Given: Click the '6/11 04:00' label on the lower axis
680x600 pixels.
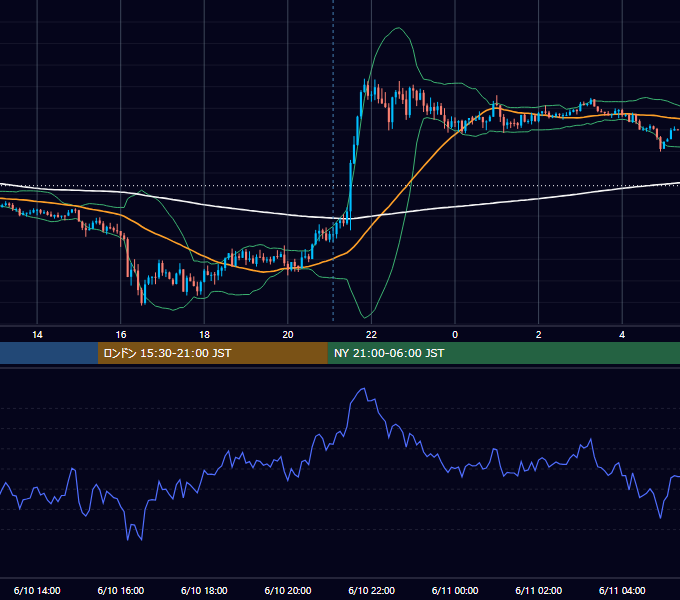Looking at the screenshot, I should [x=622, y=590].
